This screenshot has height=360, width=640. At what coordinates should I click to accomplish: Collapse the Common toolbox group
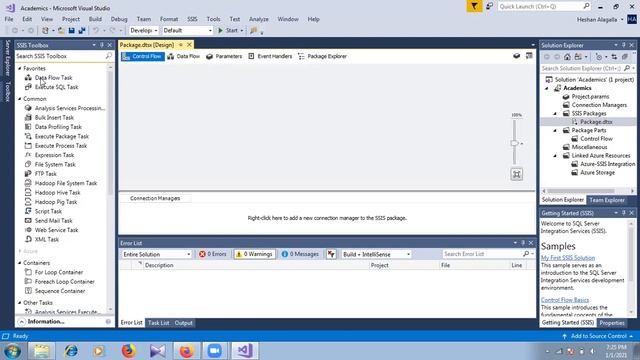(20, 99)
